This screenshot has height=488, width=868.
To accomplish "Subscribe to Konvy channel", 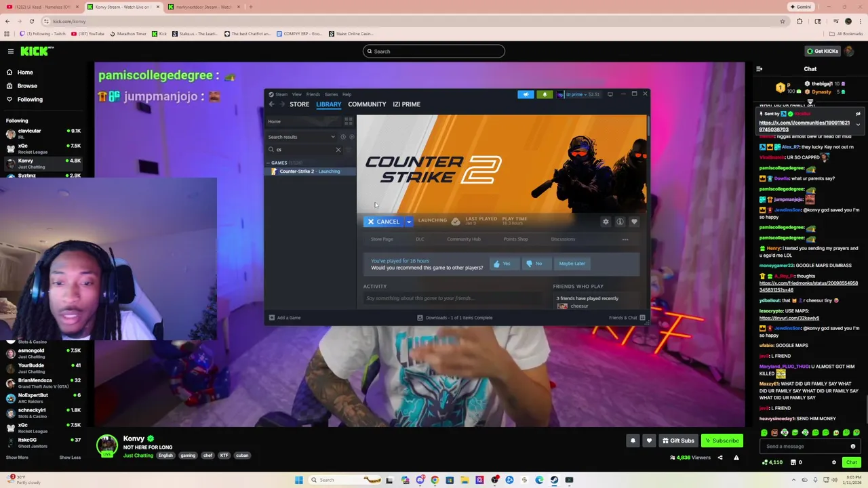I will pos(722,441).
